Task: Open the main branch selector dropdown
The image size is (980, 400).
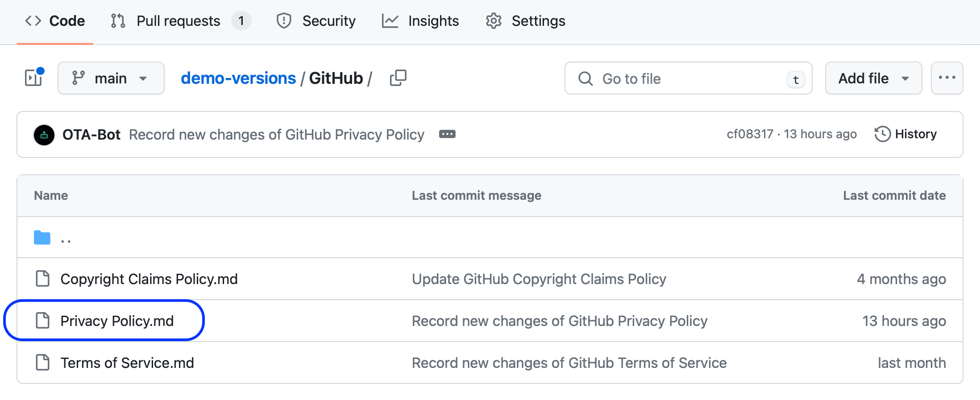Action: (111, 78)
